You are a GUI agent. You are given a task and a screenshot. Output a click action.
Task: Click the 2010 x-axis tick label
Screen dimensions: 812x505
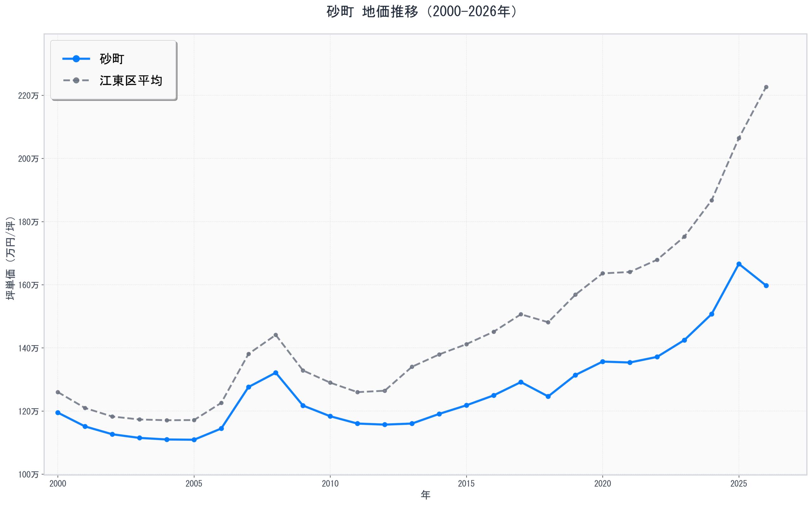click(330, 484)
